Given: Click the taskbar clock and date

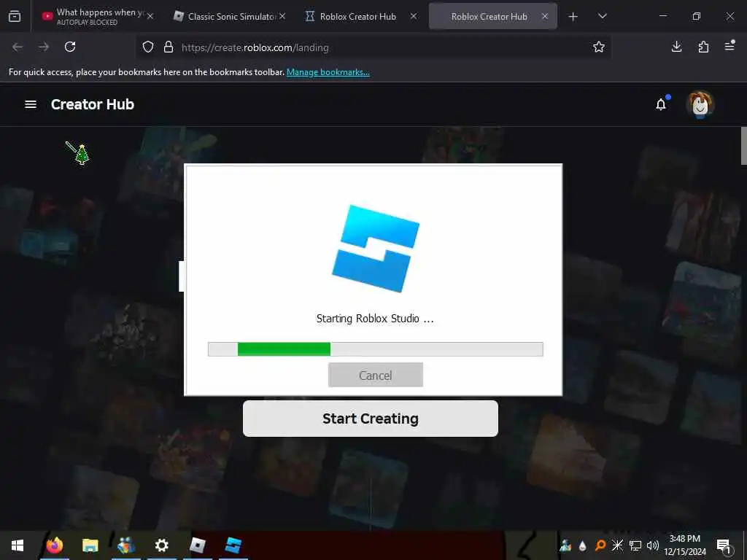Looking at the screenshot, I should pyautogui.click(x=685, y=545).
